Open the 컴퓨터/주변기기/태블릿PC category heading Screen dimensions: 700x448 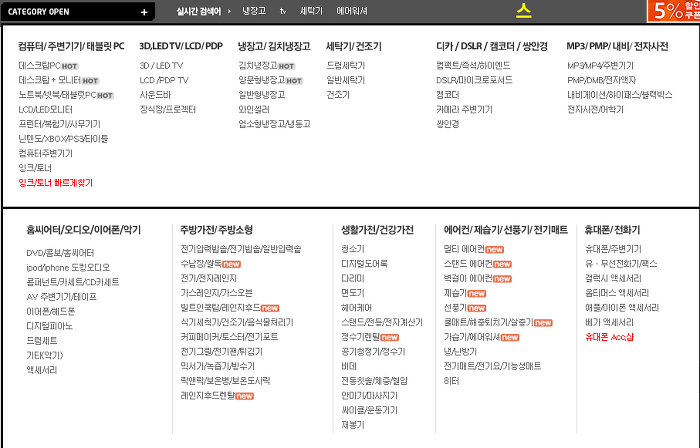point(71,46)
